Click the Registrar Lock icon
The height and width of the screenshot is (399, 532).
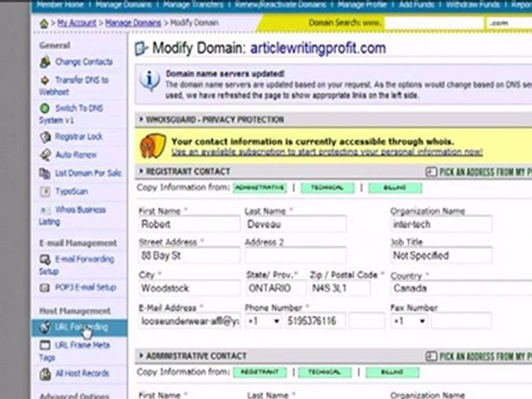45,137
